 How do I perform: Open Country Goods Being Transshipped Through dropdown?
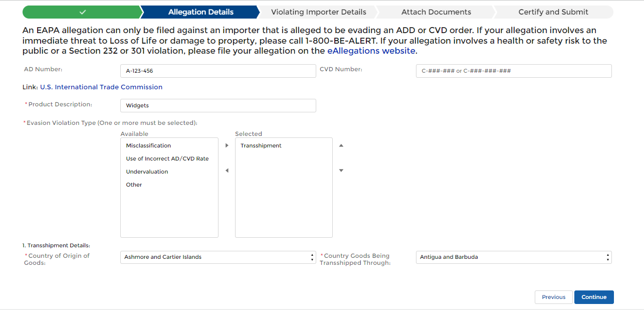pyautogui.click(x=513, y=257)
